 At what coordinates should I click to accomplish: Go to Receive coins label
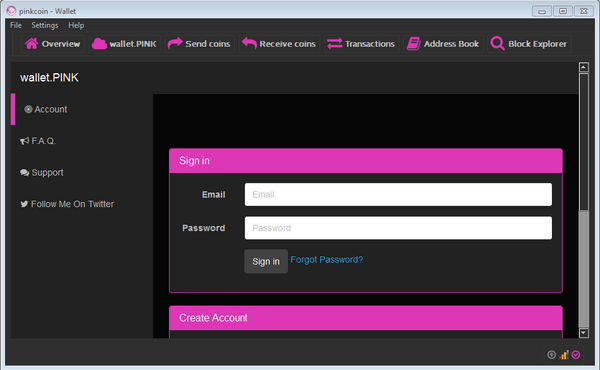[287, 44]
